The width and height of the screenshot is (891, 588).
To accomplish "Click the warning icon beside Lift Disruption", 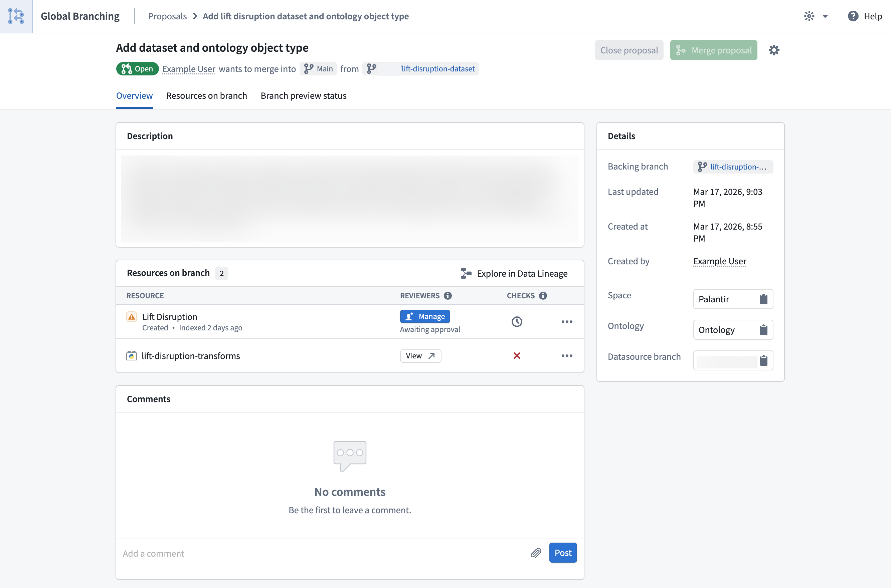I will click(x=131, y=316).
